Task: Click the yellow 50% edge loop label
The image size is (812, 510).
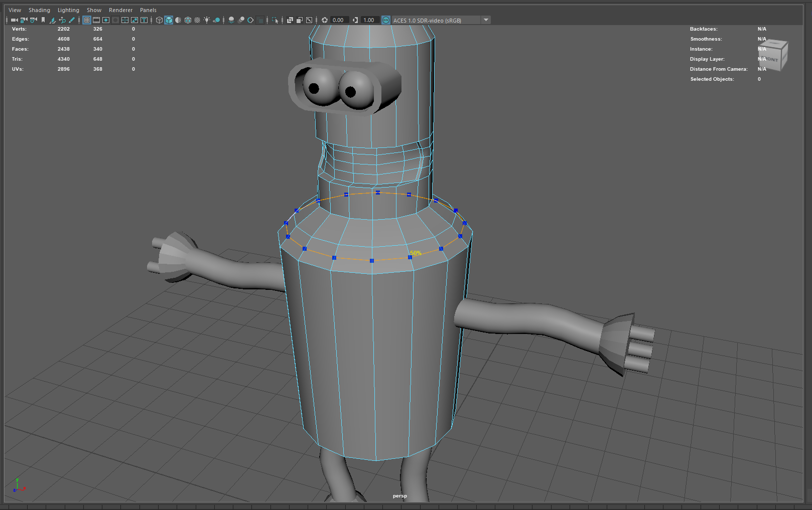Action: [x=416, y=253]
